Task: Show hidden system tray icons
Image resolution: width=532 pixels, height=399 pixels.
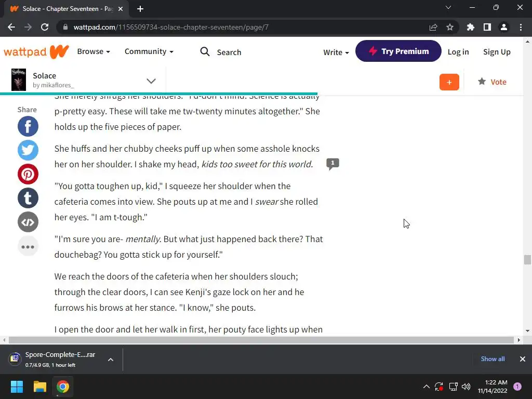Action: 427,387
